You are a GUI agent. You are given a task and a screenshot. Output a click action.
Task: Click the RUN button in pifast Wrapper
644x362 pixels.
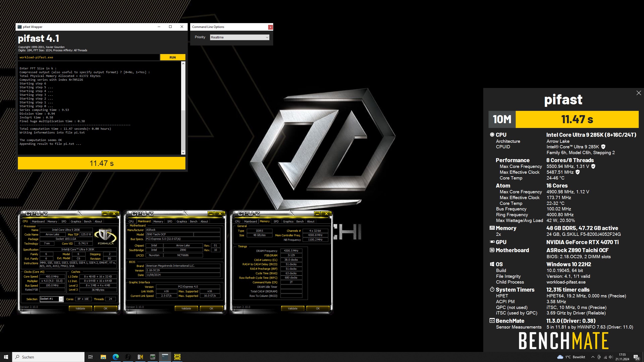pos(173,57)
